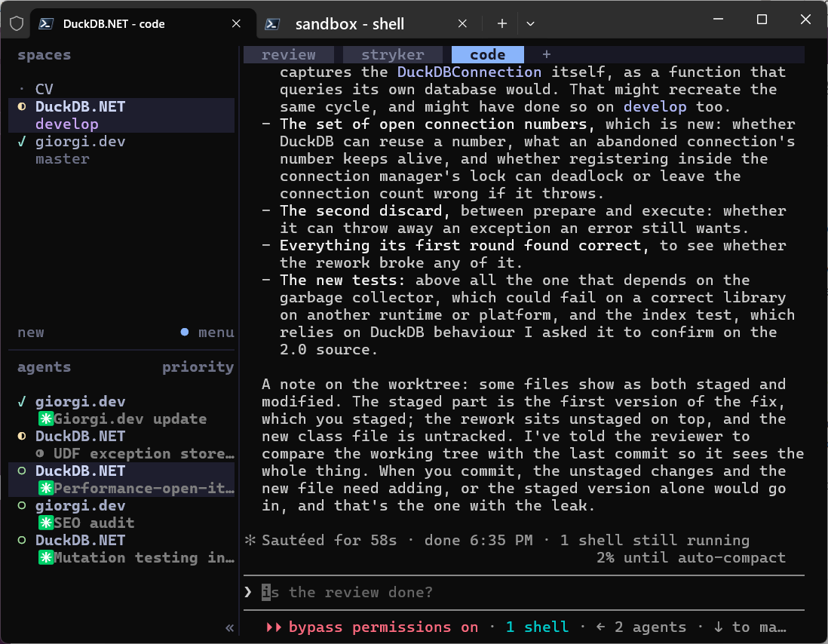Select the code pane tab

(x=487, y=54)
